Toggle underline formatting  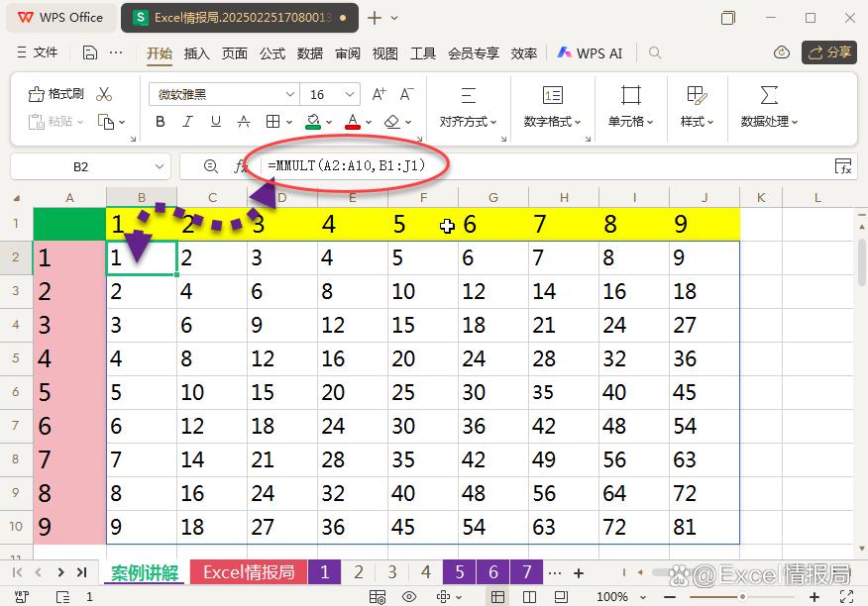pyautogui.click(x=216, y=121)
